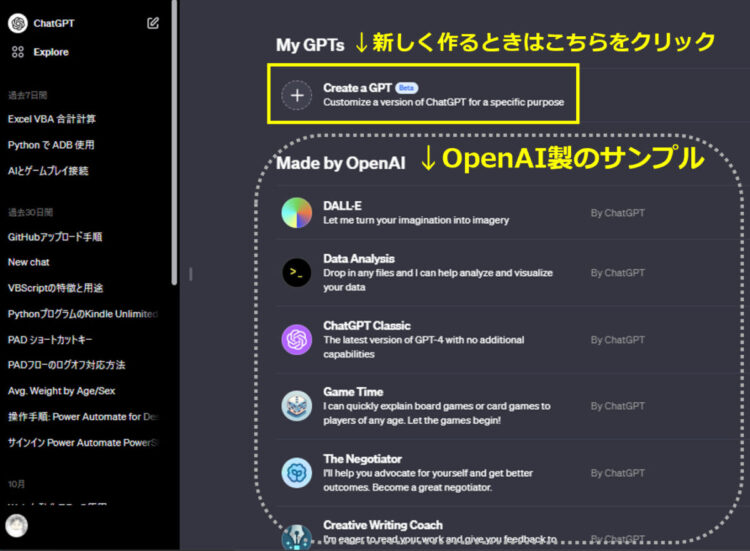Click the DALL·E colorful icon
The width and height of the screenshot is (750, 551).
pos(297,213)
